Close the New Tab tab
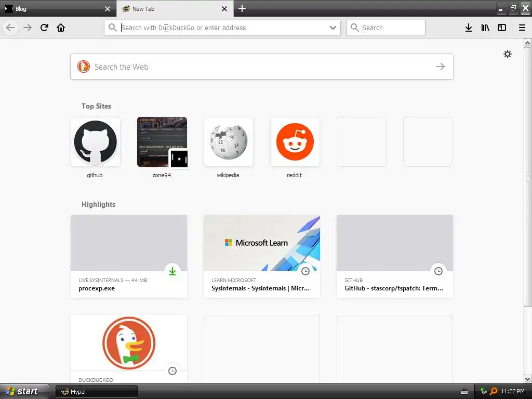 pos(224,9)
